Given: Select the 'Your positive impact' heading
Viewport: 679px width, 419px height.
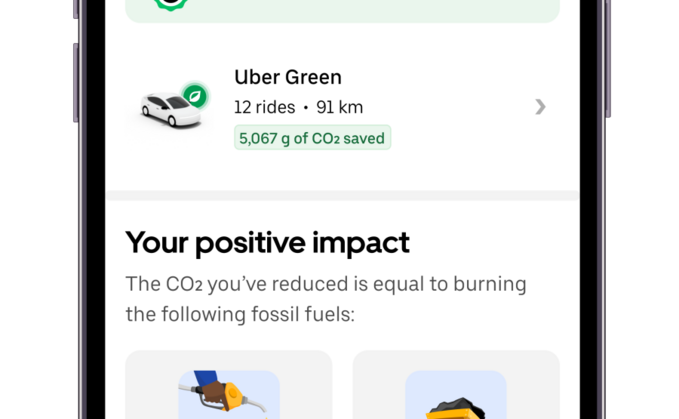Looking at the screenshot, I should 267,243.
